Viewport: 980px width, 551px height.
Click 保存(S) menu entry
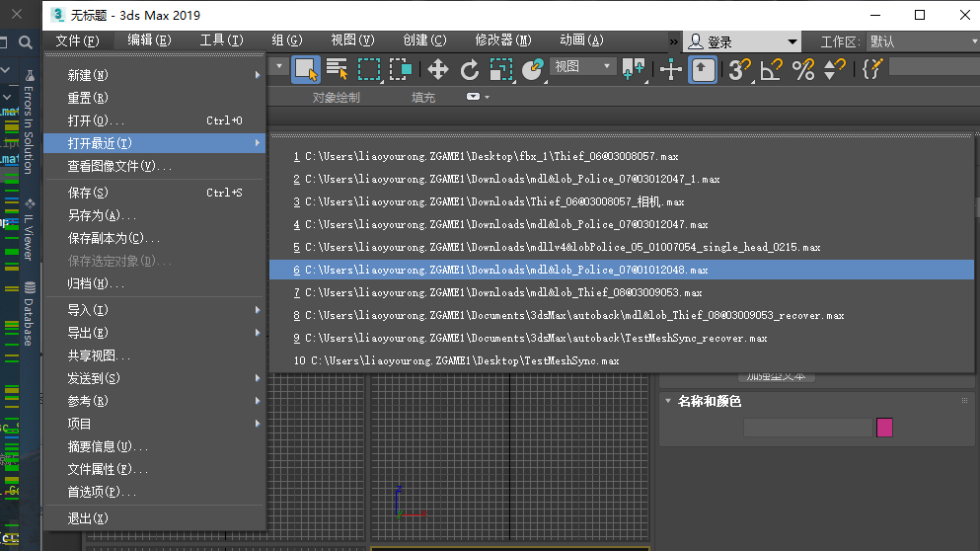[x=154, y=193]
